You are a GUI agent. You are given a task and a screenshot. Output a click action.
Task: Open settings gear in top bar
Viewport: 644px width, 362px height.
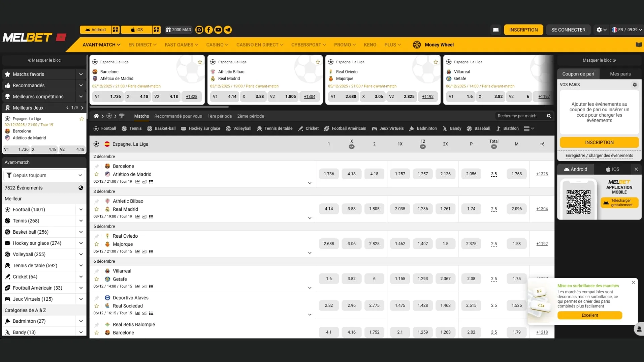599,29
